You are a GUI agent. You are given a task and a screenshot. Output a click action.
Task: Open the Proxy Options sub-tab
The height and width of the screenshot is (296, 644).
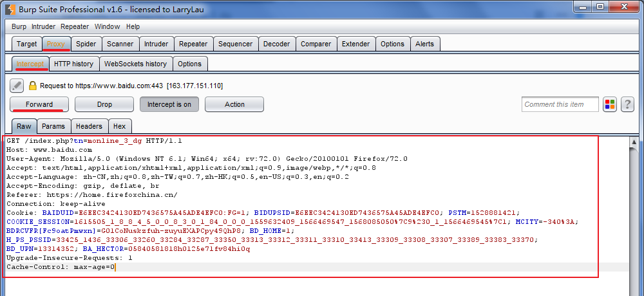click(x=190, y=64)
